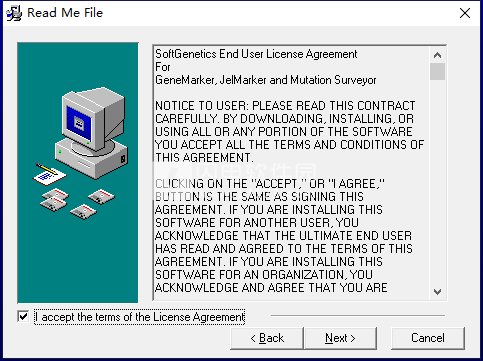Click the computer base unit graphic

92,159
